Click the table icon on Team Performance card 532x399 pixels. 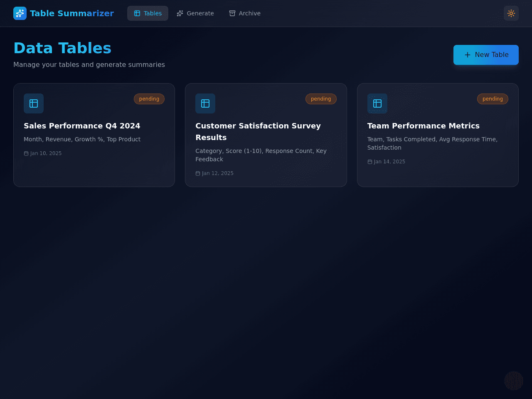377,103
